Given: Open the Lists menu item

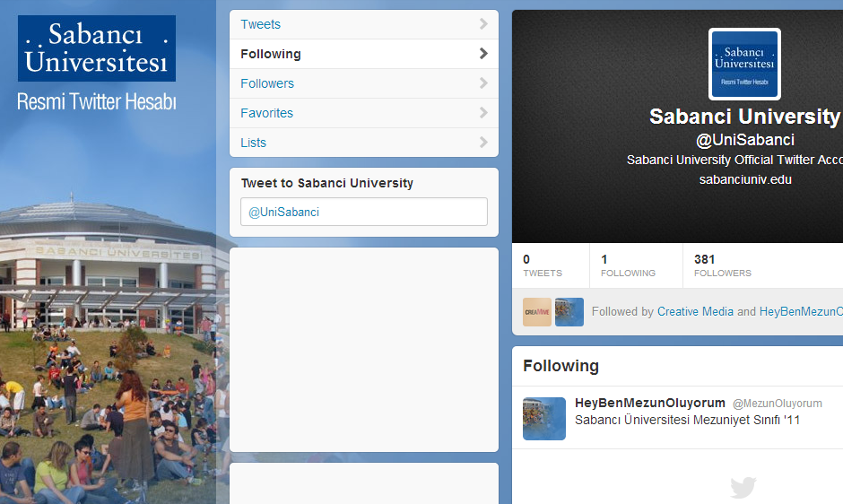Looking at the screenshot, I should click(364, 143).
